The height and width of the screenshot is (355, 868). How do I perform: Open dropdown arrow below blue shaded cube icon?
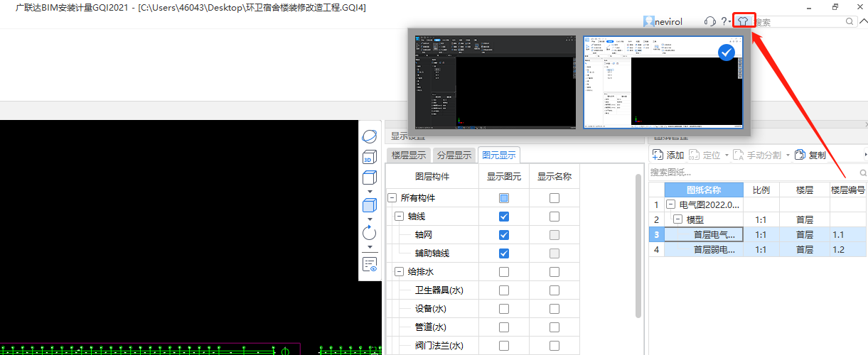370,219
